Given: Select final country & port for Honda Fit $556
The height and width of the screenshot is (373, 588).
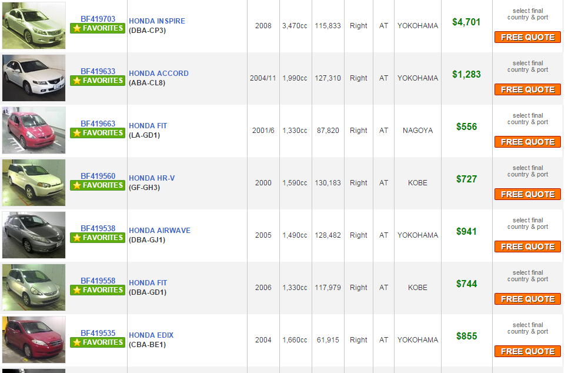Looking at the screenshot, I should tap(527, 119).
